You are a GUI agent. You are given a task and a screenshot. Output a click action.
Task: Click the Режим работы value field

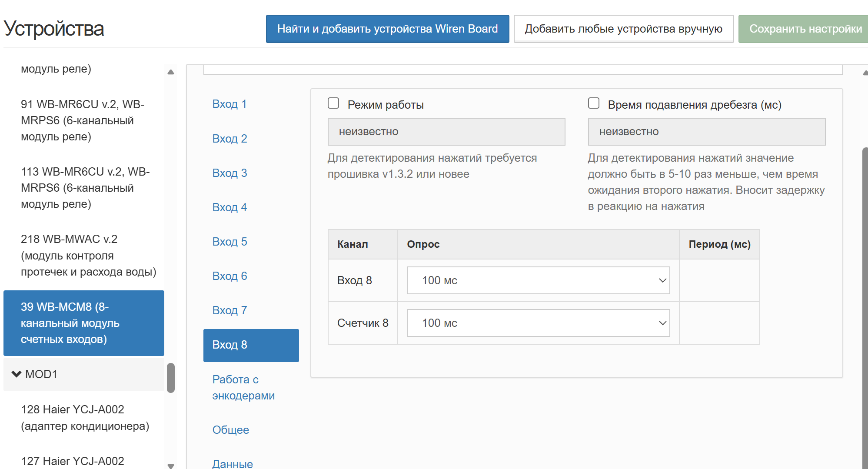point(446,132)
